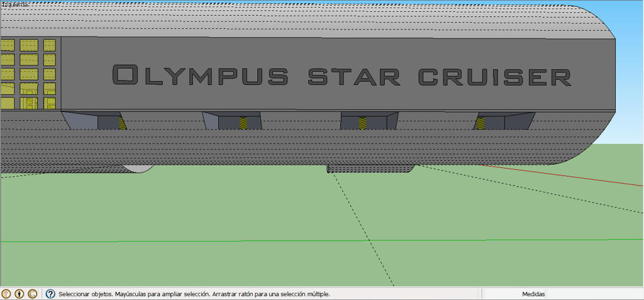Click the Medidas measurements input box
Screen dimensions: 644x300
tap(594, 294)
